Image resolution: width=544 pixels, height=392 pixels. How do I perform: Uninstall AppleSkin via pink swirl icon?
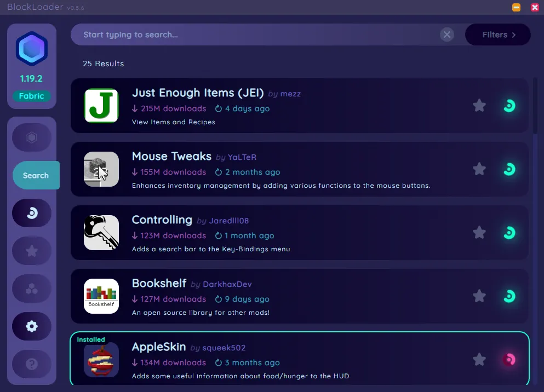(x=509, y=359)
